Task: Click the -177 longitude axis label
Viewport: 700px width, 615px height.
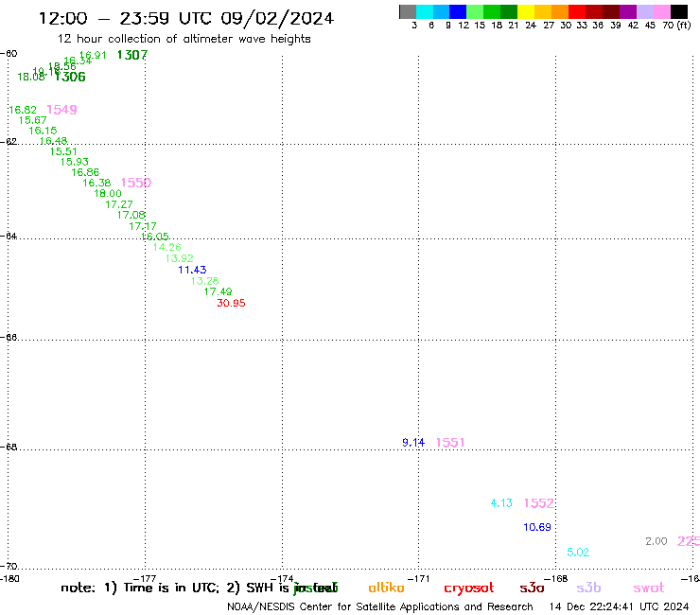Action: pos(145,579)
